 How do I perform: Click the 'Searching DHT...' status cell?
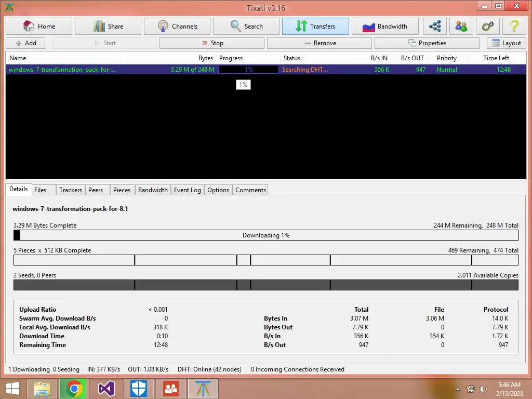pos(304,70)
